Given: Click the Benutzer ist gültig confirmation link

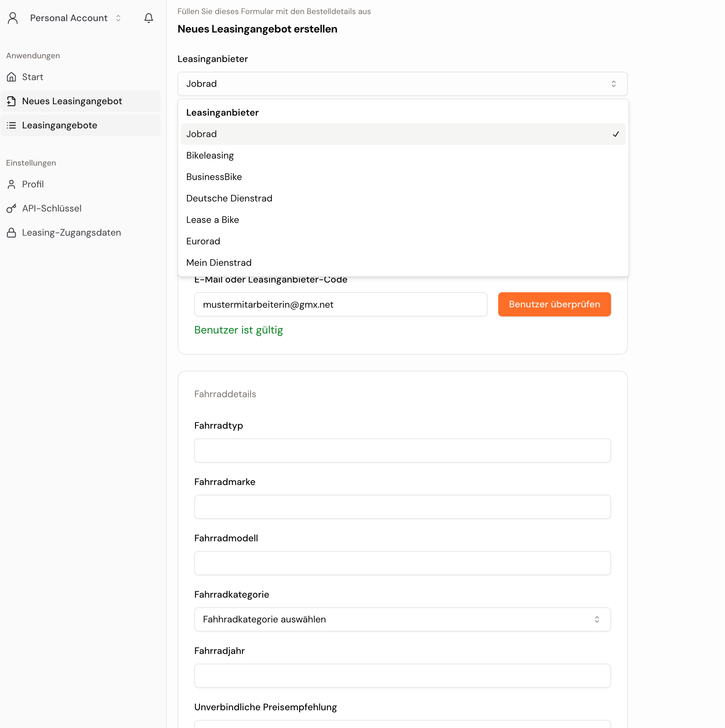Looking at the screenshot, I should click(x=238, y=330).
